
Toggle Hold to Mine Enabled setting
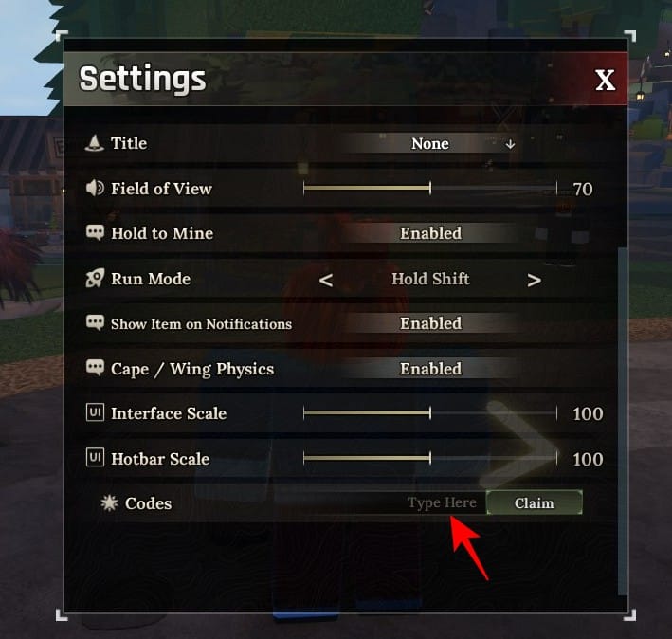430,233
